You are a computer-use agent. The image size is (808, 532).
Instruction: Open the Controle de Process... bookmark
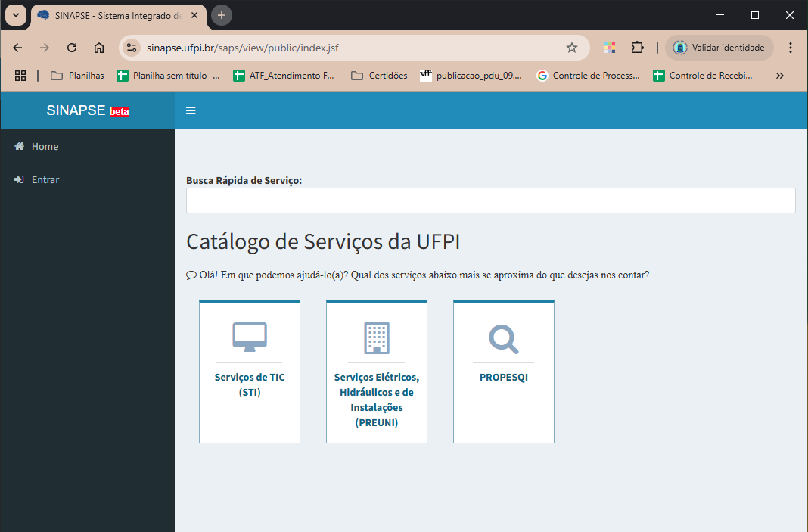(x=588, y=76)
